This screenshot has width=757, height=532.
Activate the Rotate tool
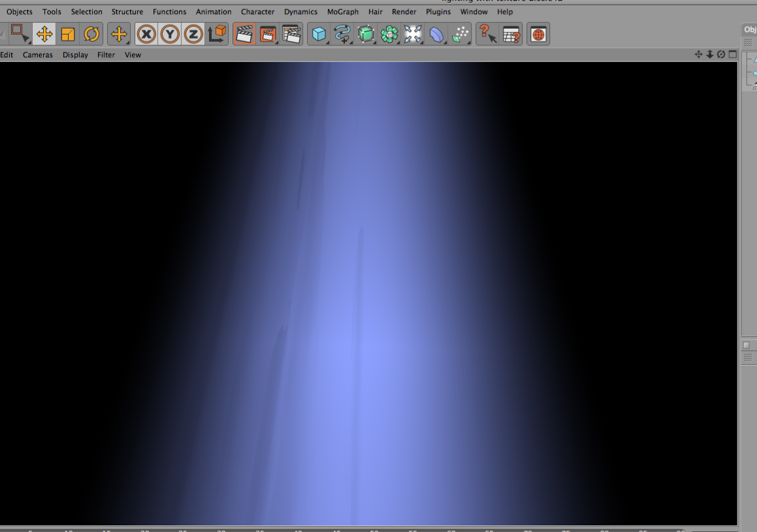point(91,34)
